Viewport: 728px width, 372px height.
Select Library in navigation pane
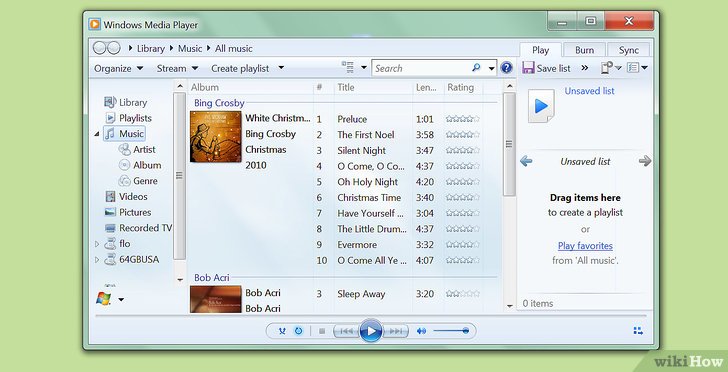coord(125,102)
